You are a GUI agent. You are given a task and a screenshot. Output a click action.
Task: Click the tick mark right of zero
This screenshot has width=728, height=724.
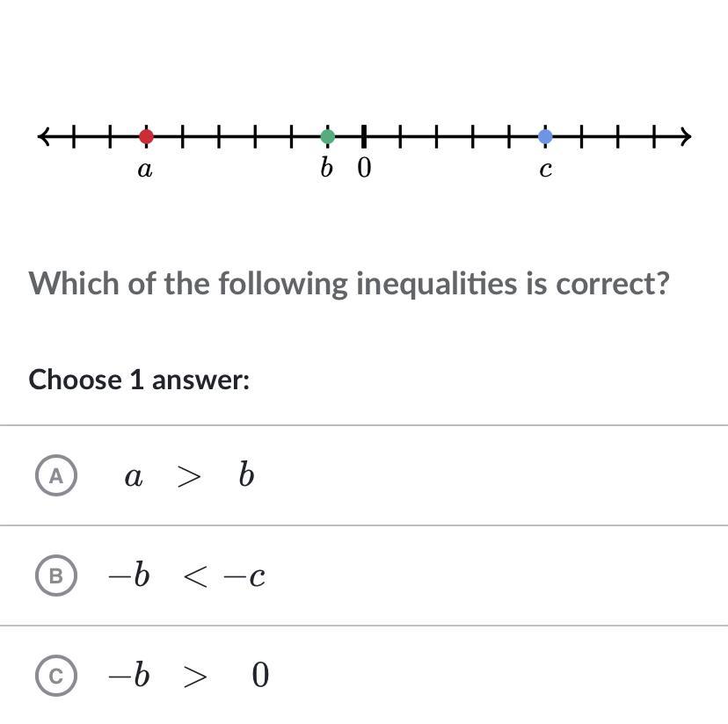tap(400, 136)
